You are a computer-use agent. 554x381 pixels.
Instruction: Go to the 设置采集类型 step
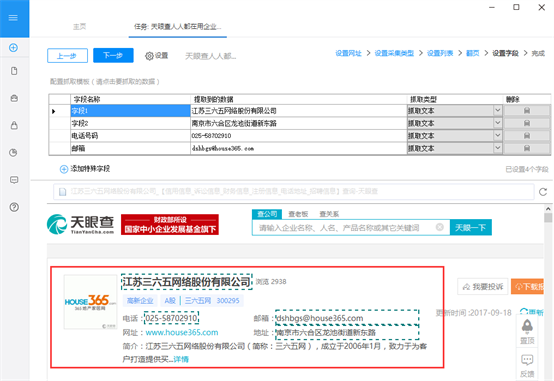[x=394, y=53]
